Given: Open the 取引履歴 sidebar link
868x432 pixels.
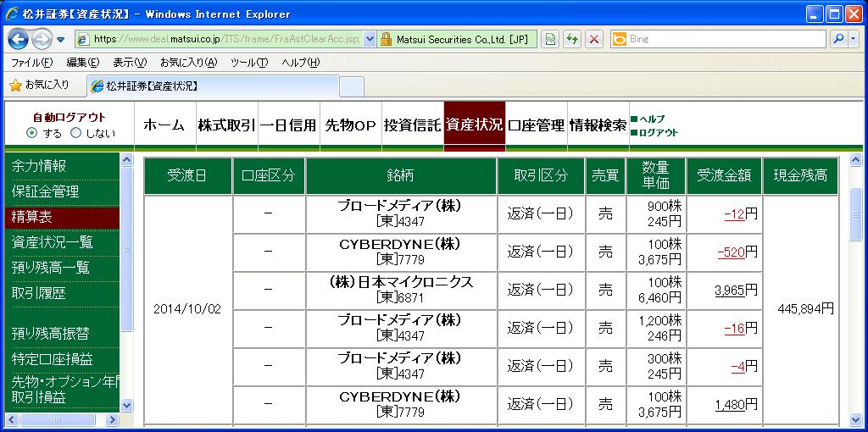Looking at the screenshot, I should (38, 292).
